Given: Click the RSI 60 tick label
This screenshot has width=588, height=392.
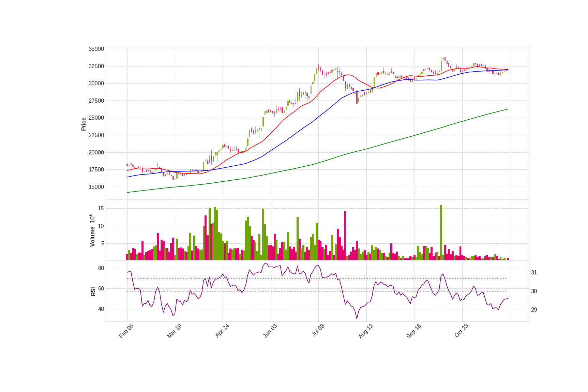Looking at the screenshot, I should 101,289.
